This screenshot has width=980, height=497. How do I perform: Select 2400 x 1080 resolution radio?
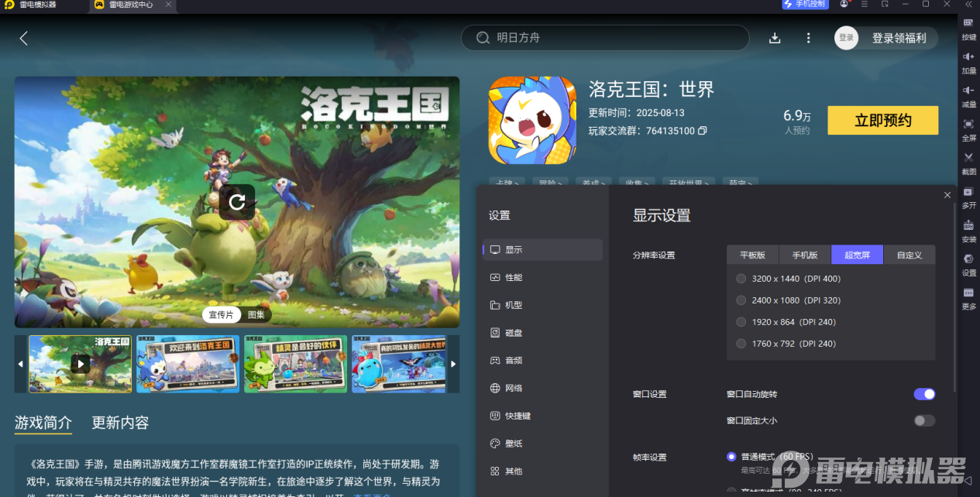(x=741, y=300)
